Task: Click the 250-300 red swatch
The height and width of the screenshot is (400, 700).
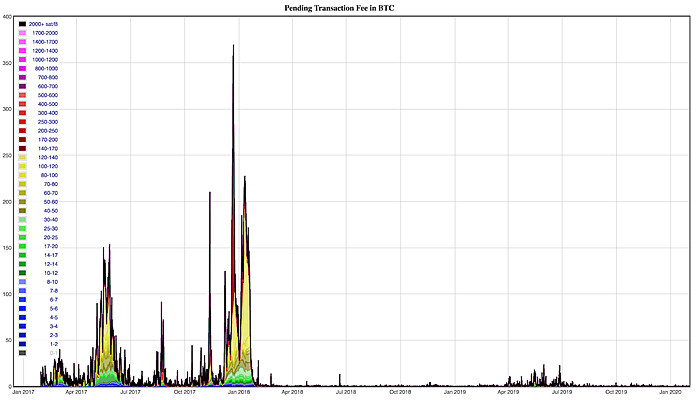Action: click(22, 122)
